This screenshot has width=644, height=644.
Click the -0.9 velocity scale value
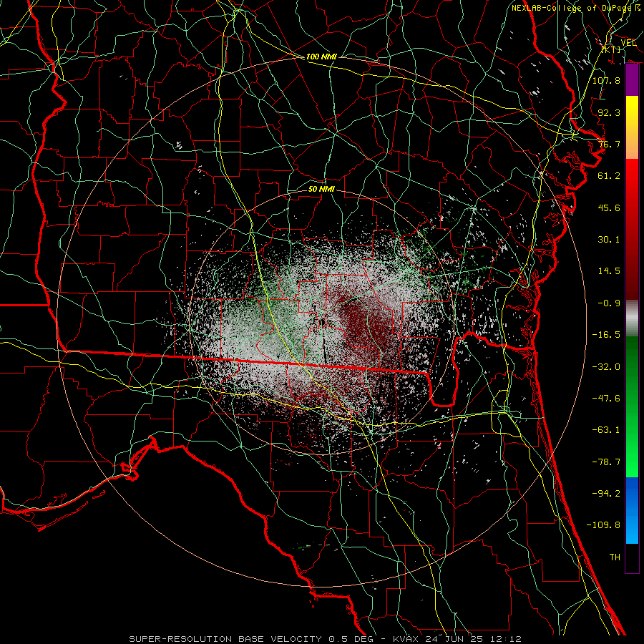(609, 303)
